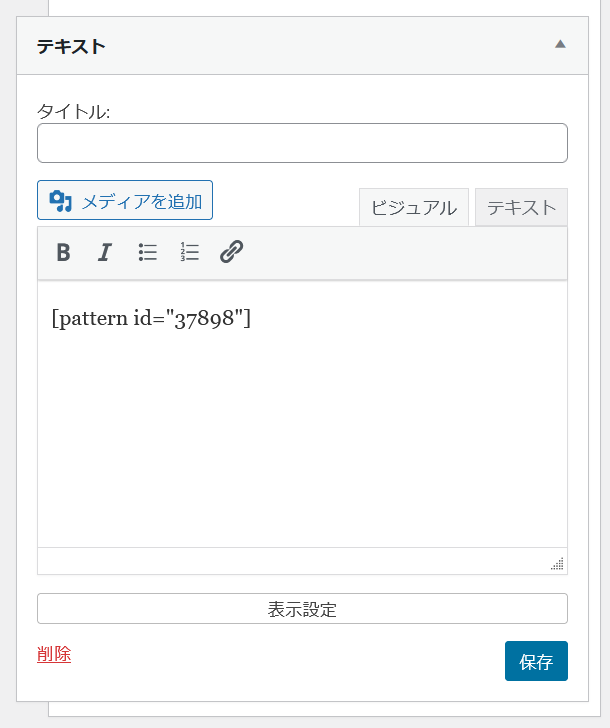This screenshot has width=610, height=728.
Task: Click the テキスト widget header title
Action: pyautogui.click(x=71, y=47)
